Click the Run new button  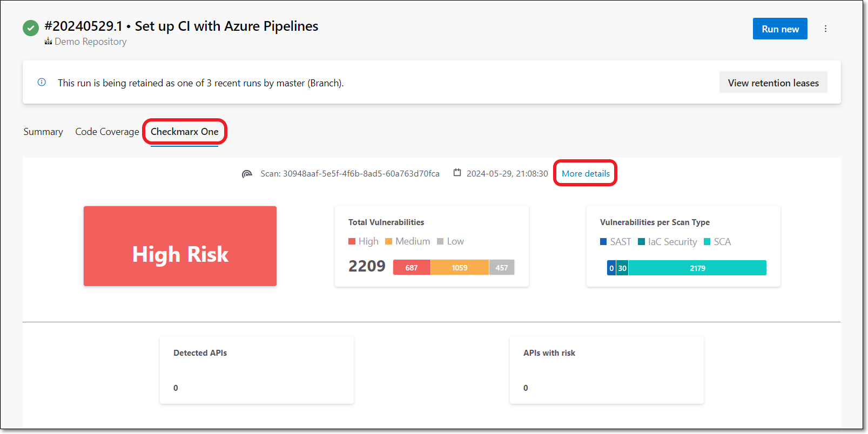tap(780, 29)
